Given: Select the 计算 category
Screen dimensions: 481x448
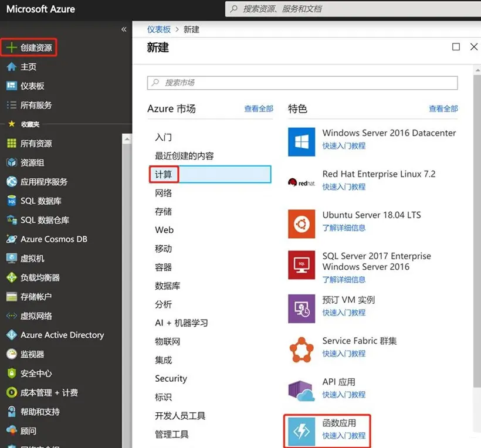Looking at the screenshot, I should pyautogui.click(x=210, y=174).
